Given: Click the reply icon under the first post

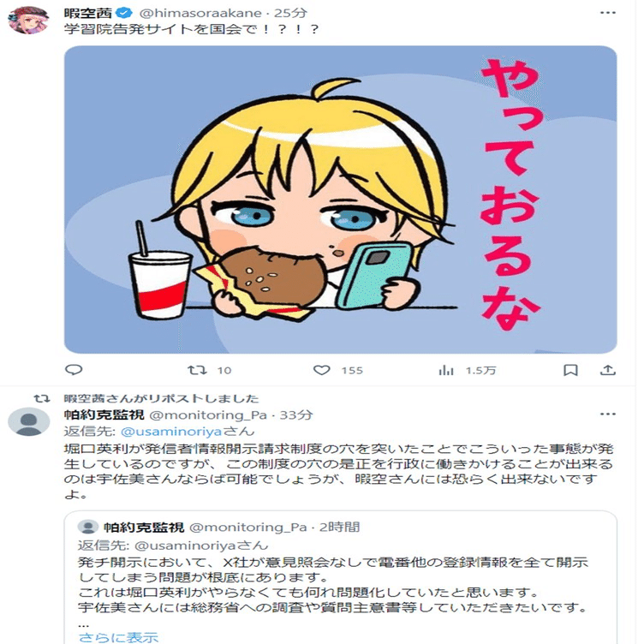Looking at the screenshot, I should pyautogui.click(x=74, y=370).
